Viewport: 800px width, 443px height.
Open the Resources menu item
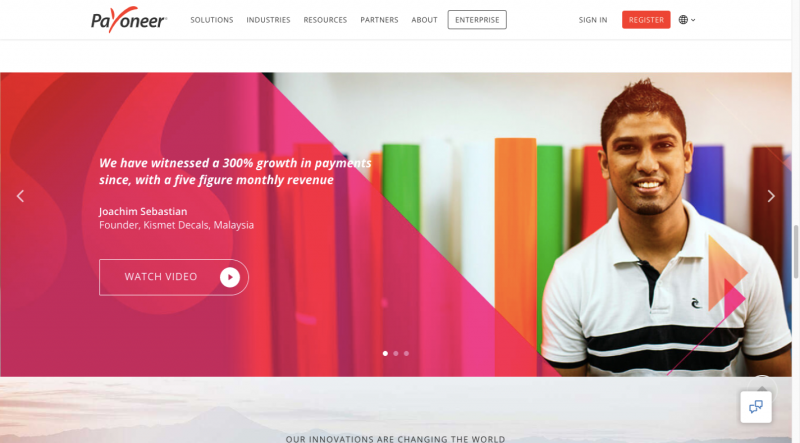coord(325,20)
